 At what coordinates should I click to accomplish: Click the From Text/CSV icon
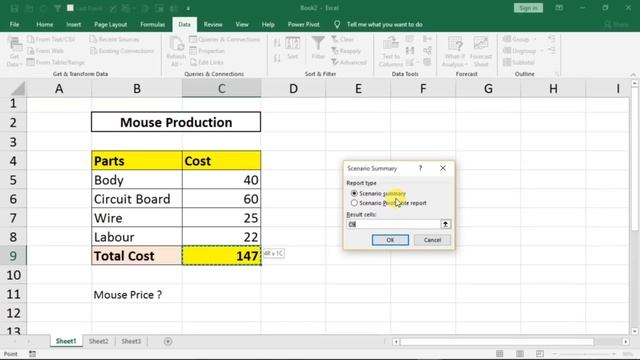[31, 40]
